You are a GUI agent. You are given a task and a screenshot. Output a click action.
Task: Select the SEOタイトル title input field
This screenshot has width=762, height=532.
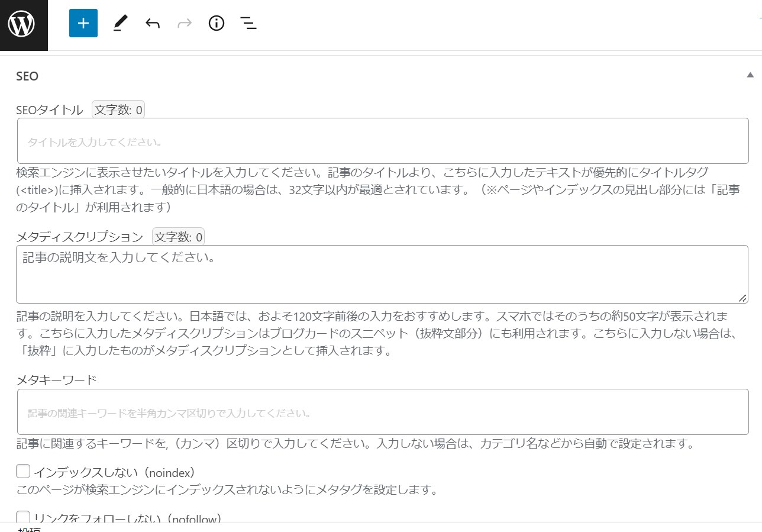pyautogui.click(x=382, y=141)
